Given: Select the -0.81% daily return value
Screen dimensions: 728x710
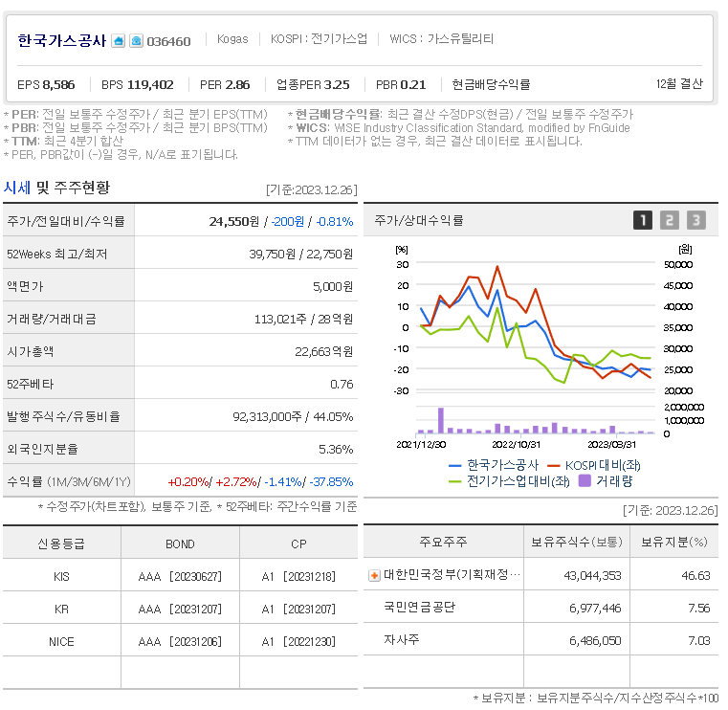Looking at the screenshot, I should point(335,221).
